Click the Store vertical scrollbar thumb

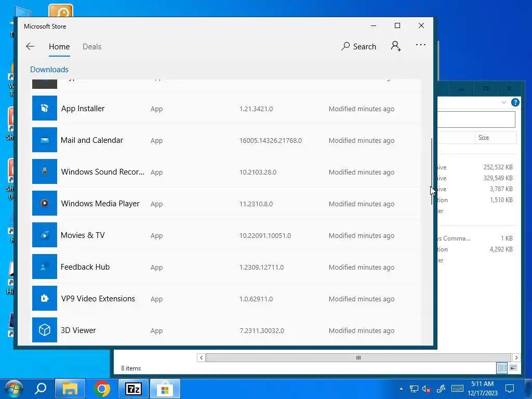pyautogui.click(x=432, y=171)
